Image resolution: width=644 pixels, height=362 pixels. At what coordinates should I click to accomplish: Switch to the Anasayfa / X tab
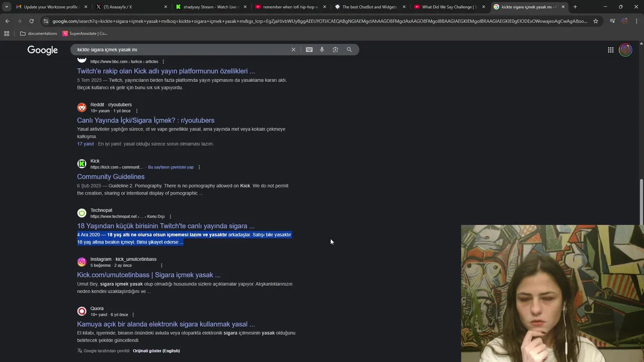click(x=131, y=7)
